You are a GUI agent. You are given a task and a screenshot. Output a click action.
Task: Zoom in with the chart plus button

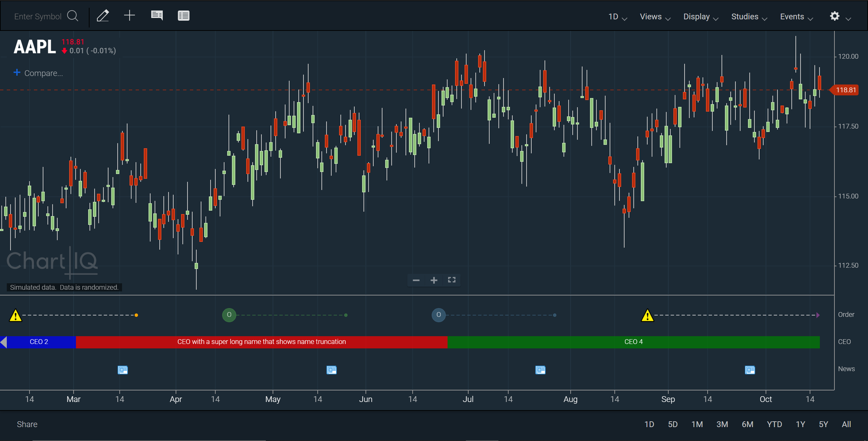434,280
